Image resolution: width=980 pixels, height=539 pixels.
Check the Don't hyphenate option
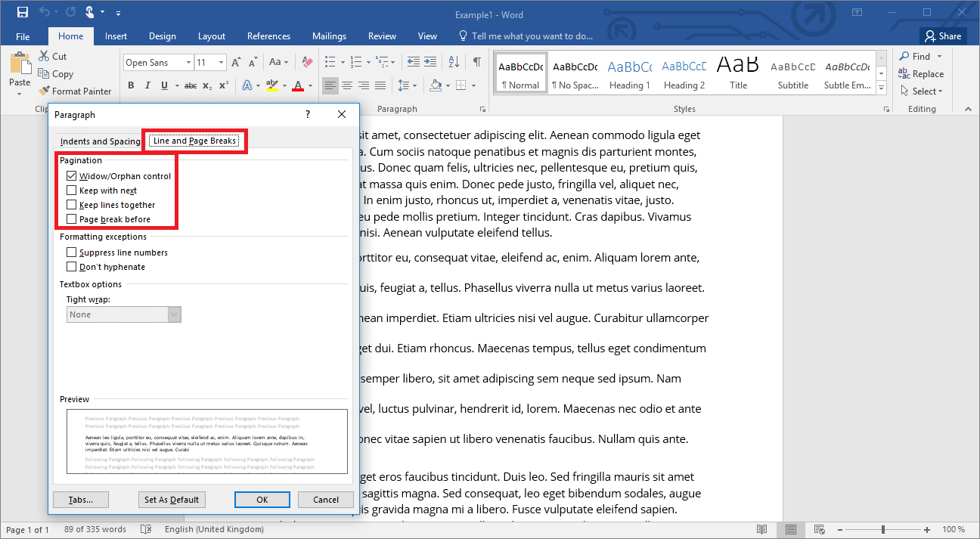point(72,267)
